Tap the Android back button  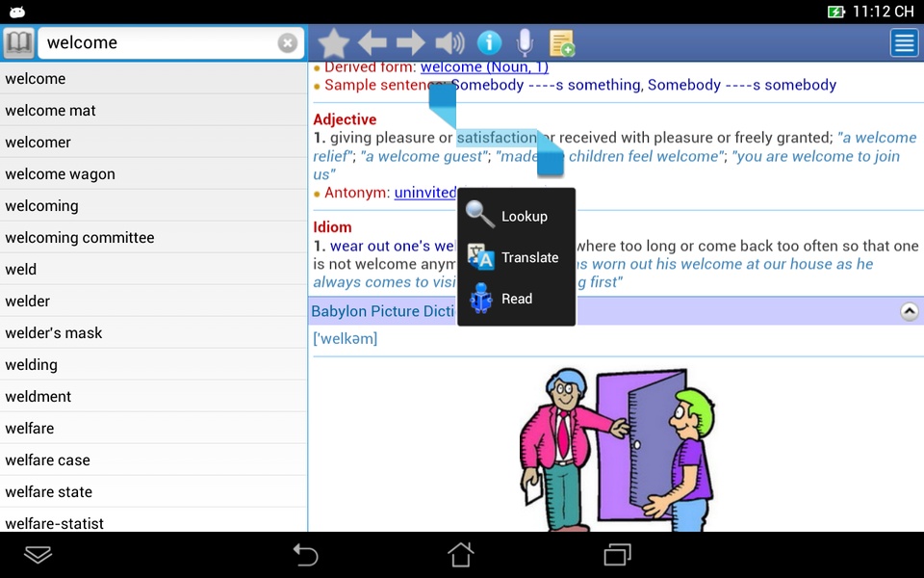click(x=306, y=555)
